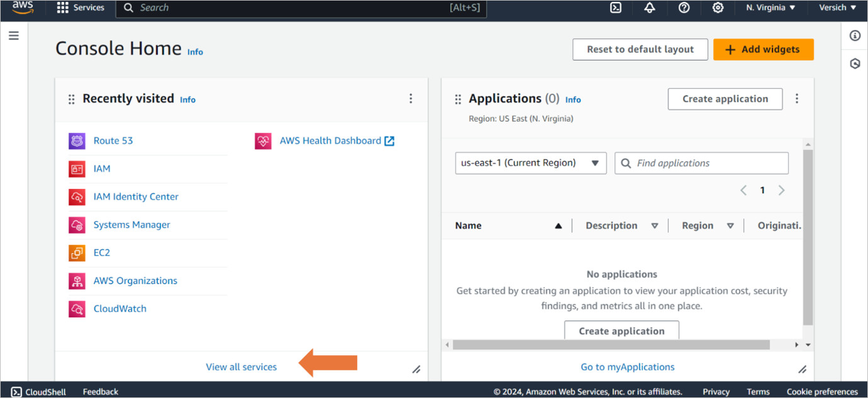Click Go to myApplications
This screenshot has height=398, width=868.
coord(628,367)
